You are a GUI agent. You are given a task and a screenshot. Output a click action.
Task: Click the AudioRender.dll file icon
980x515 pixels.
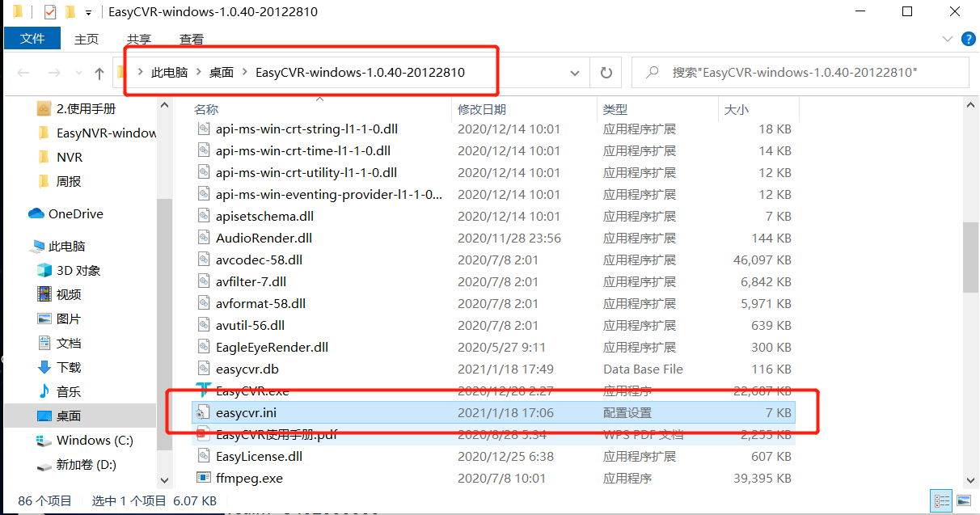(204, 238)
